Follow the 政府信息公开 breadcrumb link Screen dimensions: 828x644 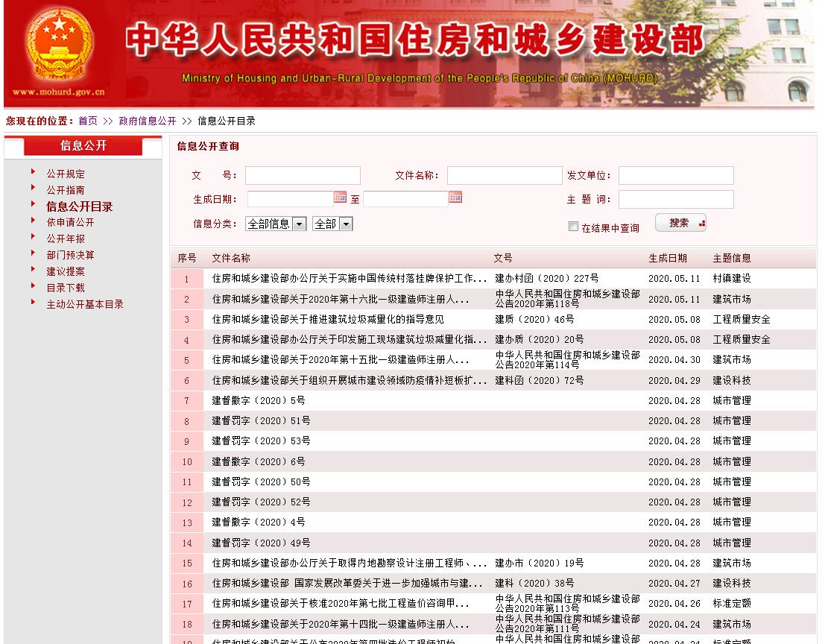[x=148, y=121]
